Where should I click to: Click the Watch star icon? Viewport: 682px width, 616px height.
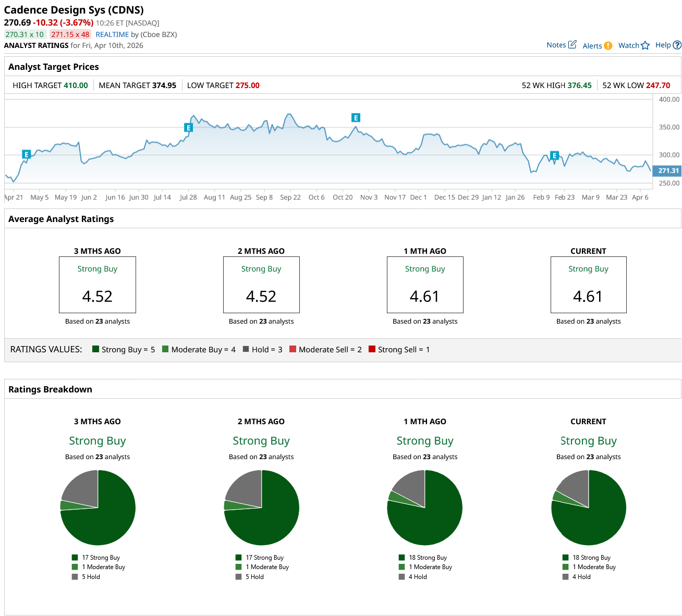[x=645, y=45]
